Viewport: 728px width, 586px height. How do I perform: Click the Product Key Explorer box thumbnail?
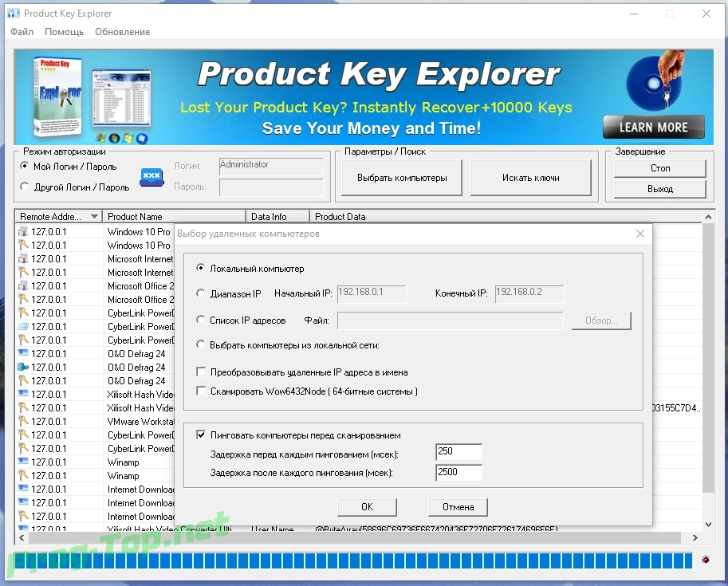(58, 97)
